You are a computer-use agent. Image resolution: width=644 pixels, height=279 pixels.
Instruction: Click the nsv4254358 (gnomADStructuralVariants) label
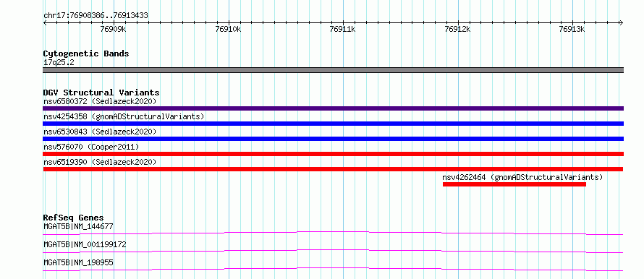pos(124,116)
